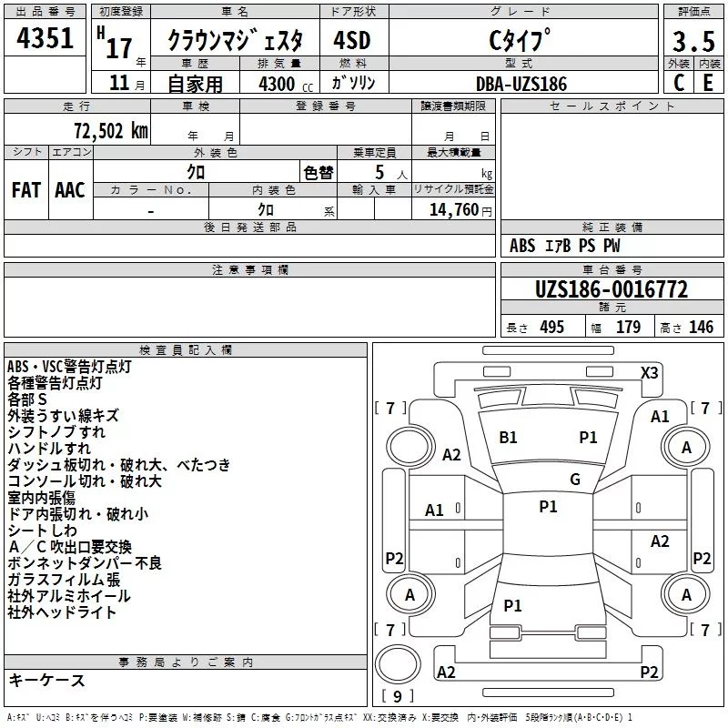Click inspector note ABS・VSC警告灯点灯

(x=69, y=367)
